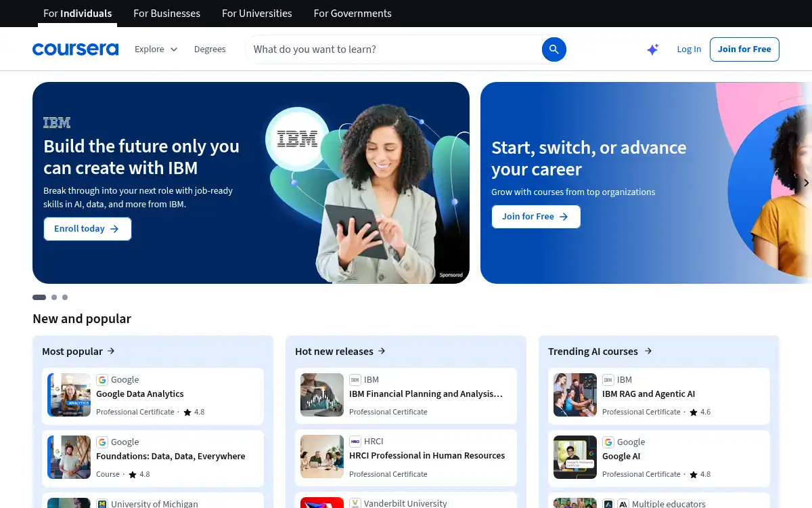Click IBM logo on IBM Financial Planning card
This screenshot has height=508, width=812.
click(355, 380)
